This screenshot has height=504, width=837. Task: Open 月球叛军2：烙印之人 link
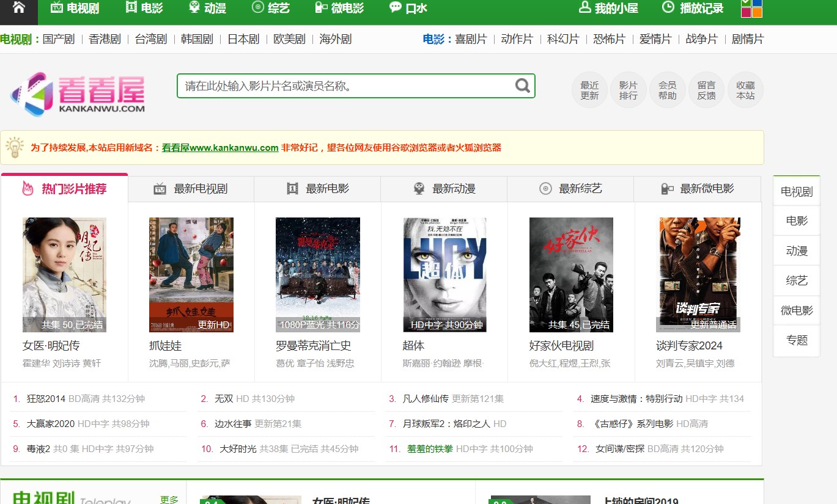[446, 424]
